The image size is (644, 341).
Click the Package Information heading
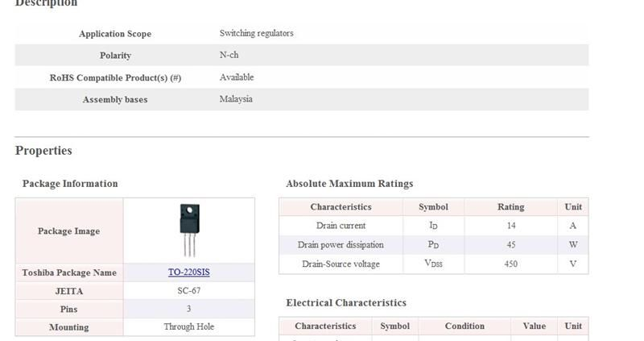pyautogui.click(x=70, y=184)
